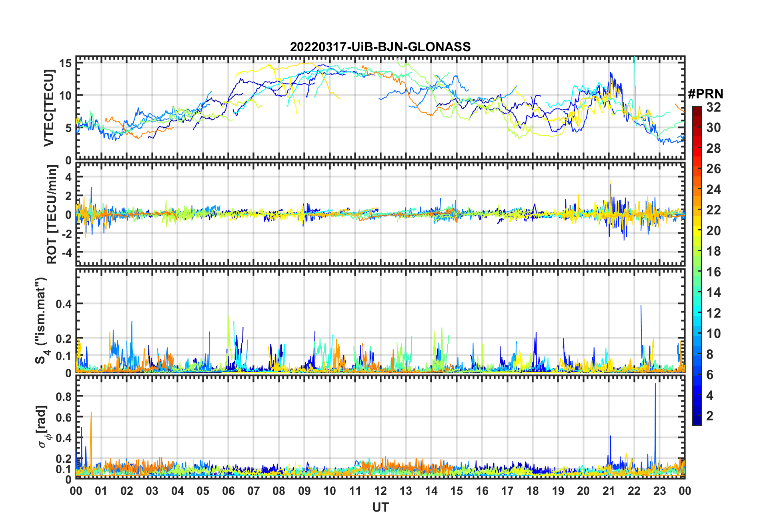
Task: Click the x-axis hour label 07
Action: (x=254, y=491)
